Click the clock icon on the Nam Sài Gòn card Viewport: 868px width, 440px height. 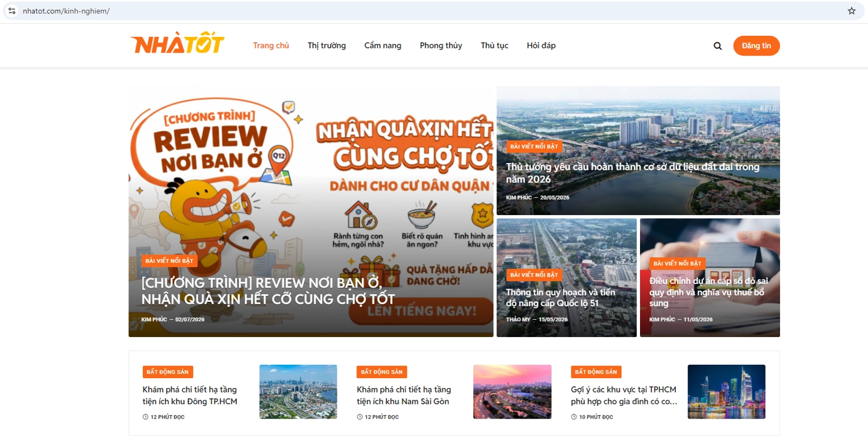[x=359, y=417]
